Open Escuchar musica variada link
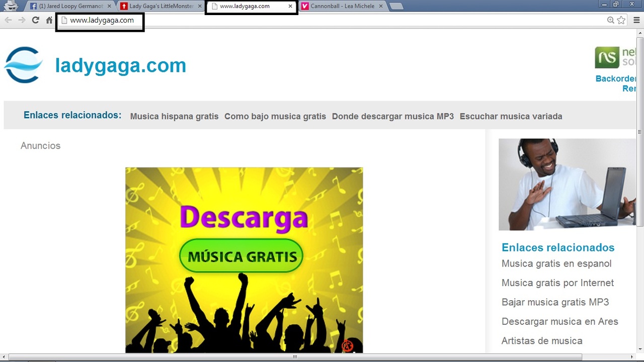This screenshot has height=362, width=644. coord(511,116)
